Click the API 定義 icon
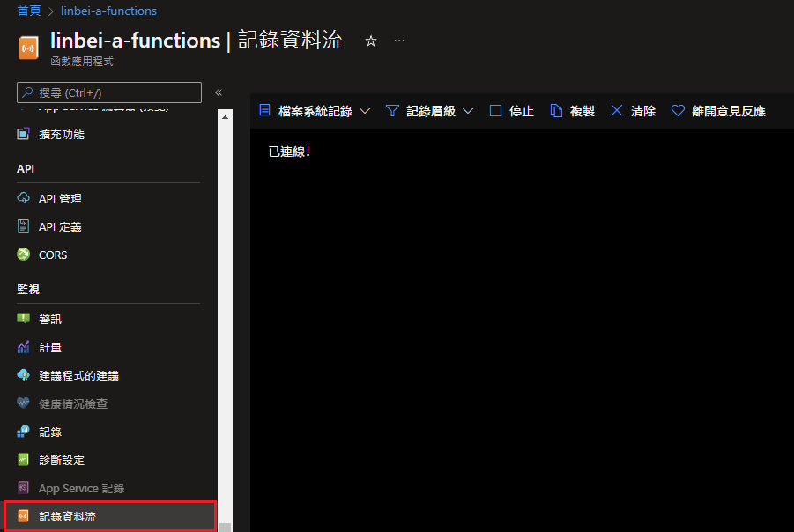This screenshot has width=794, height=532. (x=23, y=226)
